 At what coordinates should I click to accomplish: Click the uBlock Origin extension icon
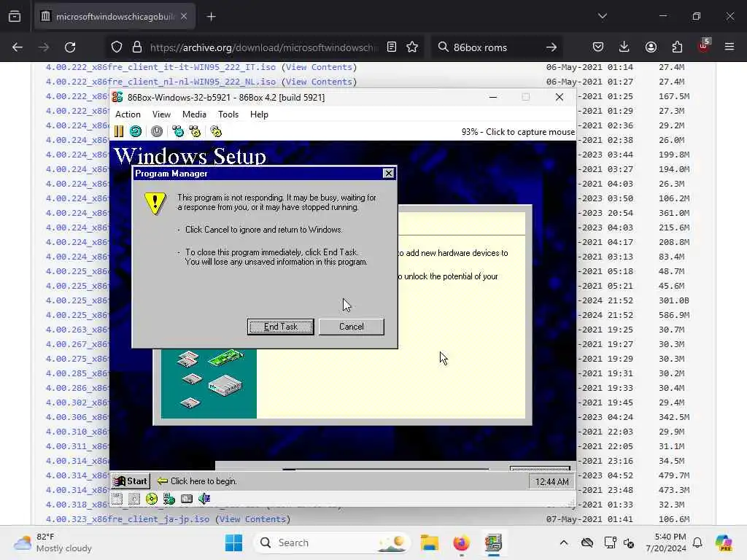pos(704,46)
